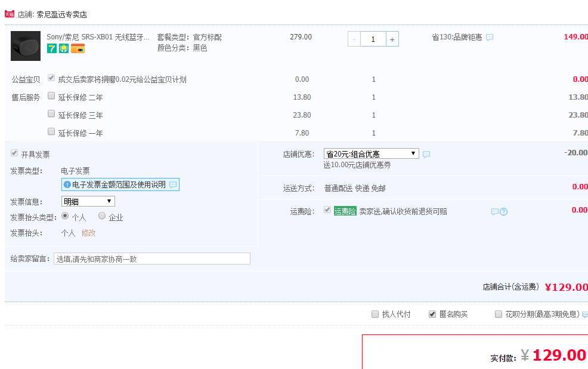
Task: Click the blue info icon before 电子发票金额范围
Action: coord(67,184)
